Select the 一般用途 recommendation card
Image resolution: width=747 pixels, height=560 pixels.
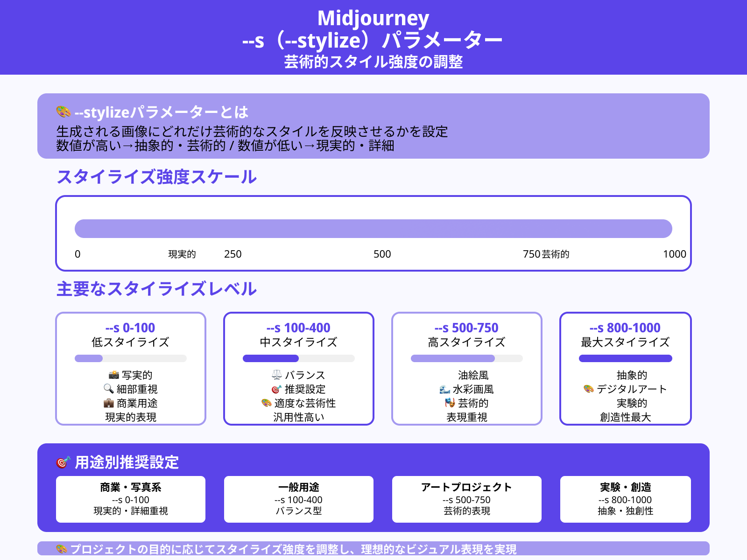pos(299,499)
